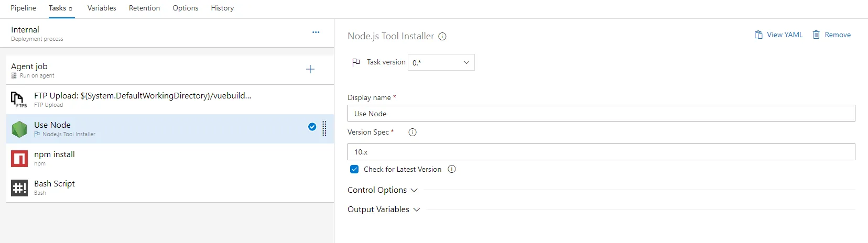This screenshot has height=243, width=868.
Task: Click the View YAML link
Action: coord(779,35)
